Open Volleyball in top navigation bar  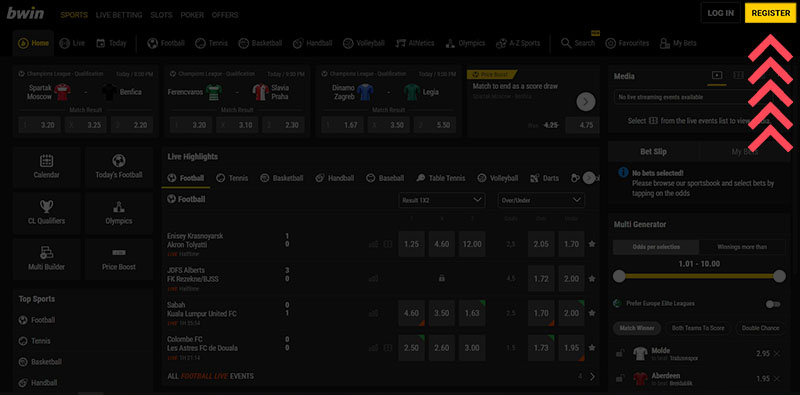pyautogui.click(x=364, y=43)
